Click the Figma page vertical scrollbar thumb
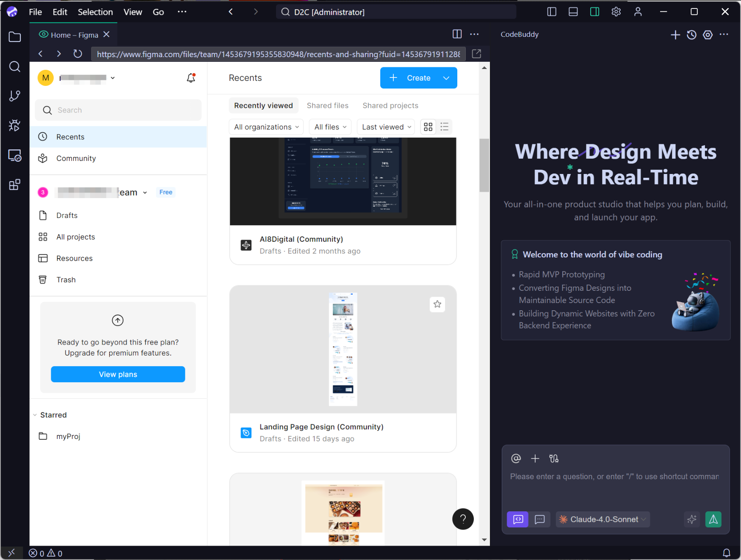 pyautogui.click(x=484, y=165)
